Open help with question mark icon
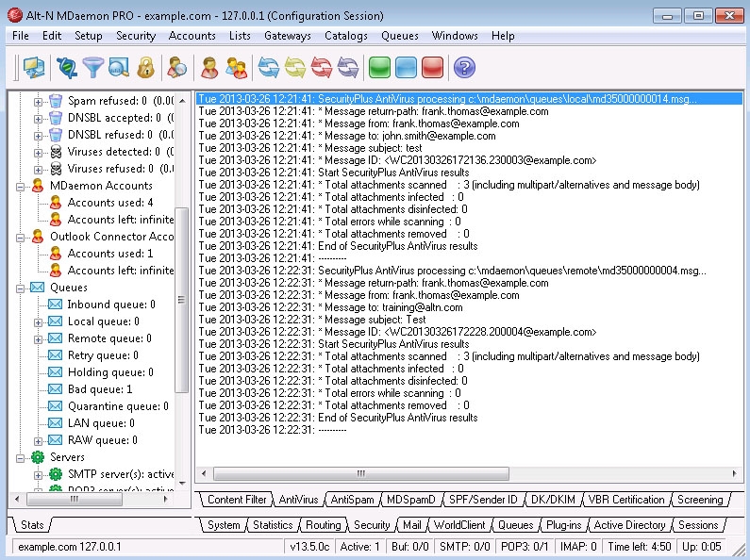 pyautogui.click(x=464, y=67)
